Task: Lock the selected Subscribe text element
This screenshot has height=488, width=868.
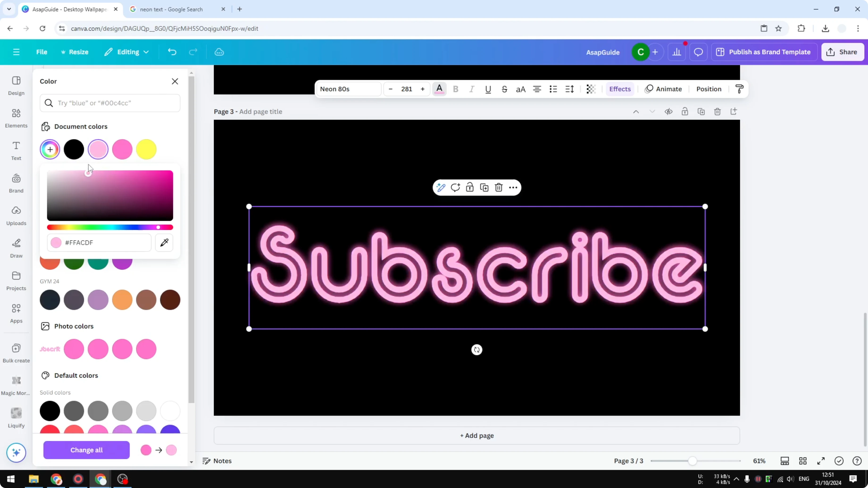Action: click(x=470, y=188)
